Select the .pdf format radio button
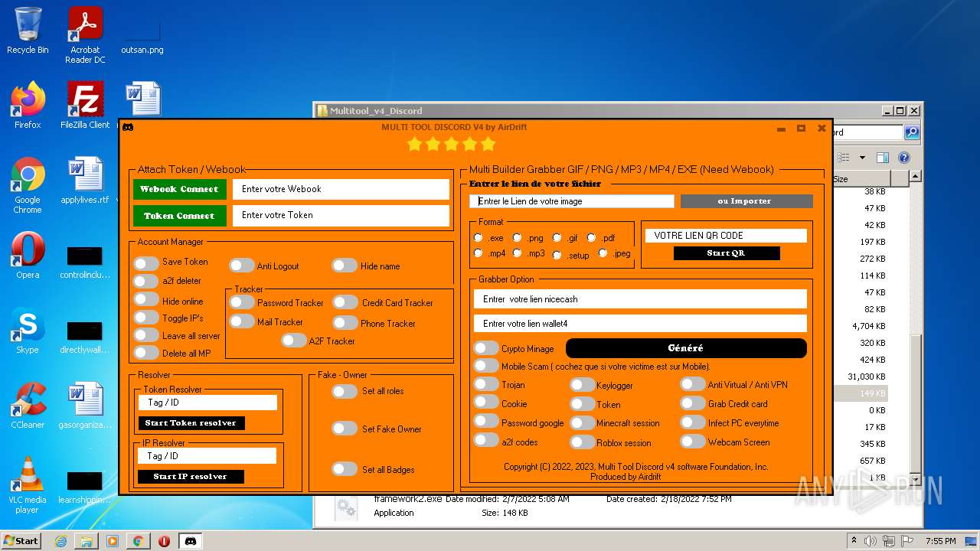This screenshot has width=980, height=551. coord(591,238)
